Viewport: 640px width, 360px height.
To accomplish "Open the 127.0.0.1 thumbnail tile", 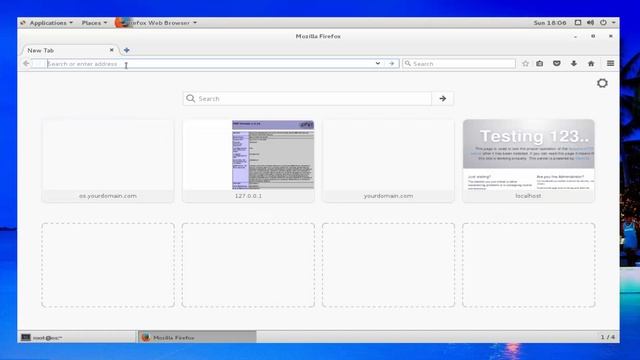I will coord(248,160).
